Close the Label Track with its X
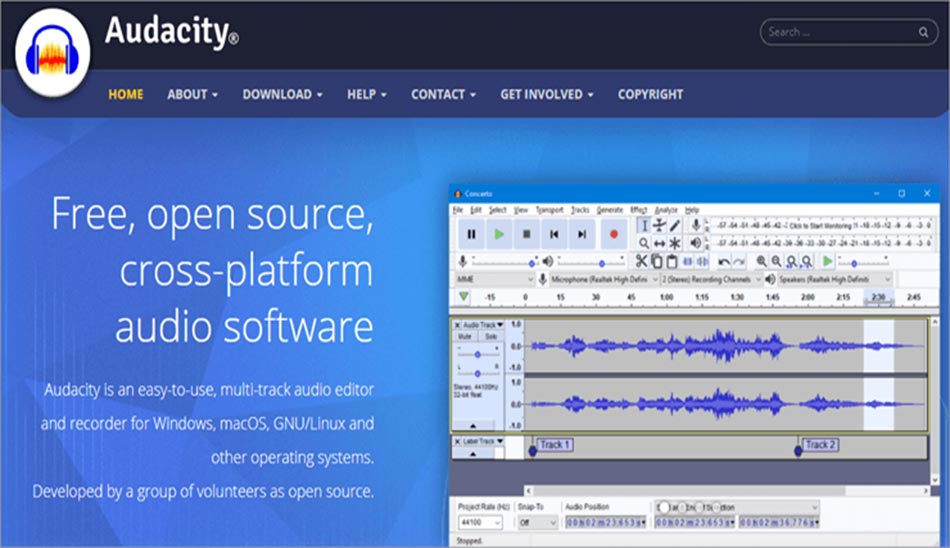Viewport: 950px width, 548px height. click(457, 441)
